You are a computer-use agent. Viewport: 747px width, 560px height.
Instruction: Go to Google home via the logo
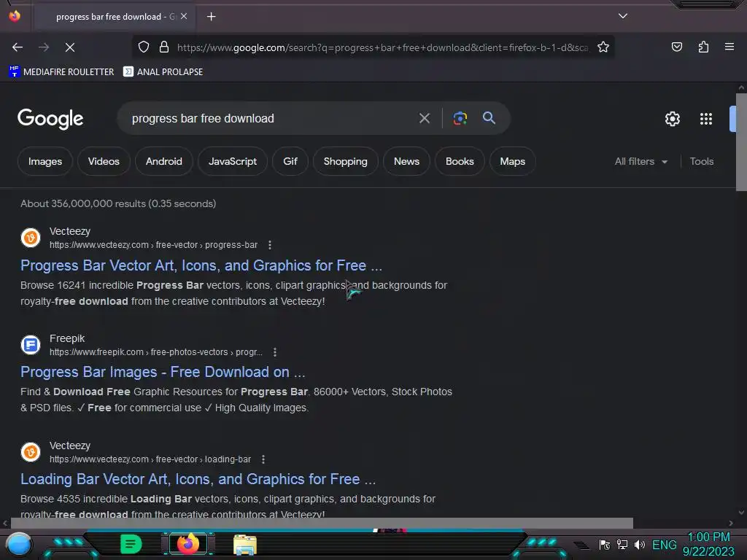pos(50,119)
